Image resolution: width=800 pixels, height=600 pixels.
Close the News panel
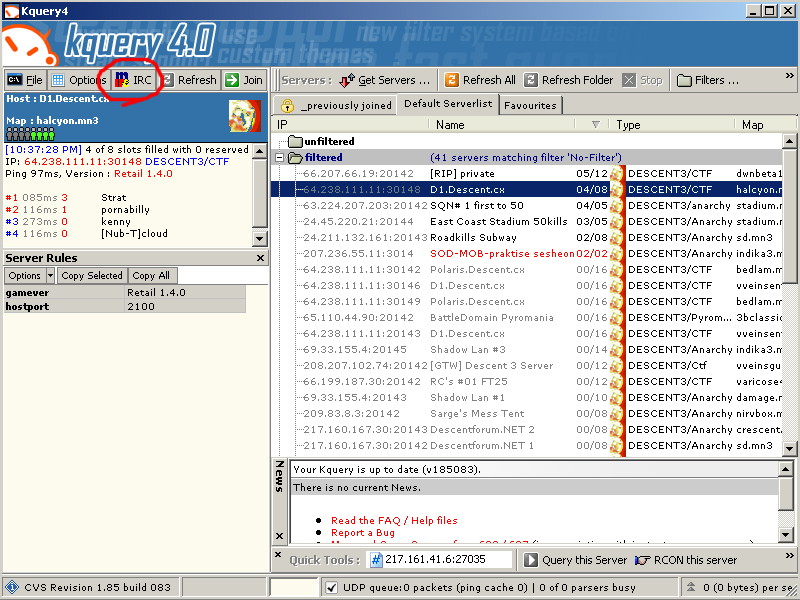pos(279,536)
